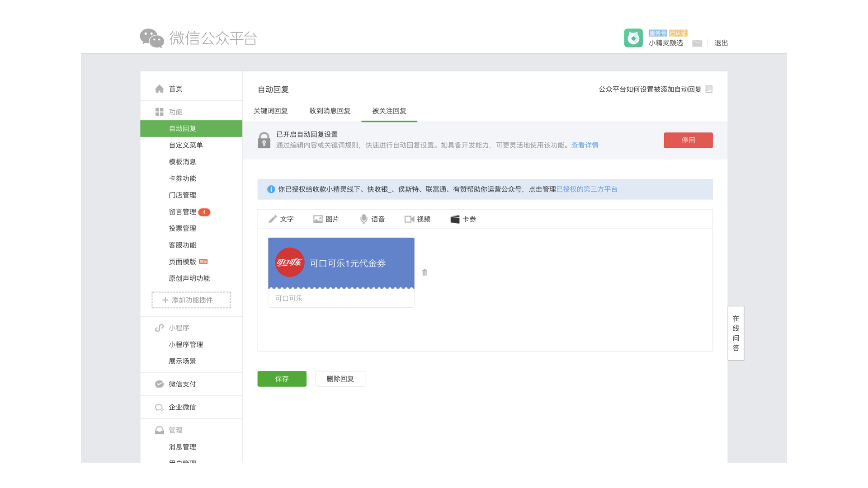Open 模板消息 in the sidebar

coord(182,162)
